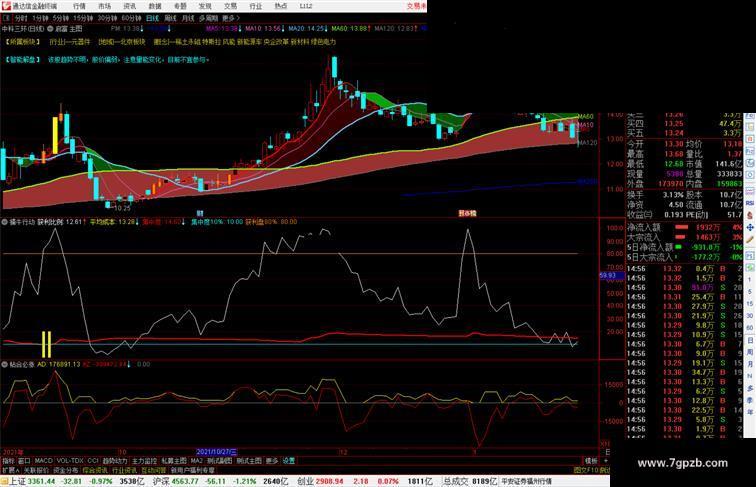The width and height of the screenshot is (756, 487).
Task: Click the round icon beside 中科三环(日线)
Action: click(x=50, y=29)
